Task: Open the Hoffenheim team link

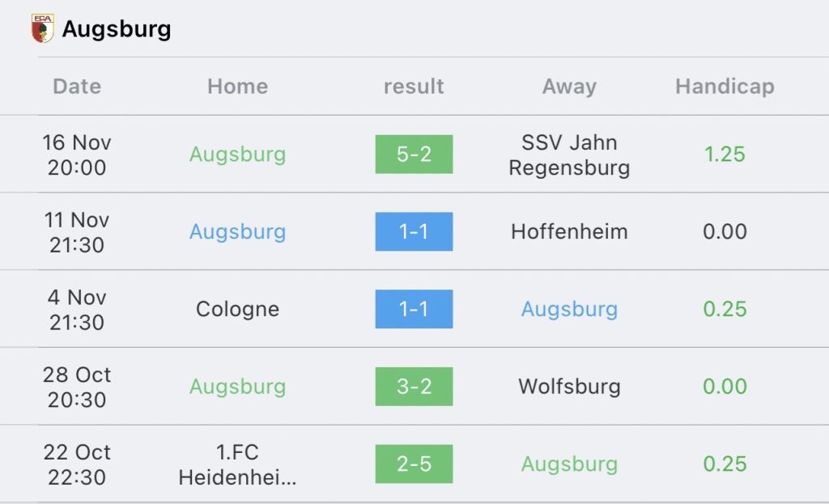Action: [569, 231]
